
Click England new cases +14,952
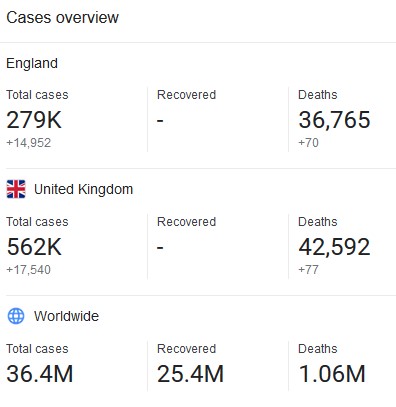pyautogui.click(x=29, y=143)
